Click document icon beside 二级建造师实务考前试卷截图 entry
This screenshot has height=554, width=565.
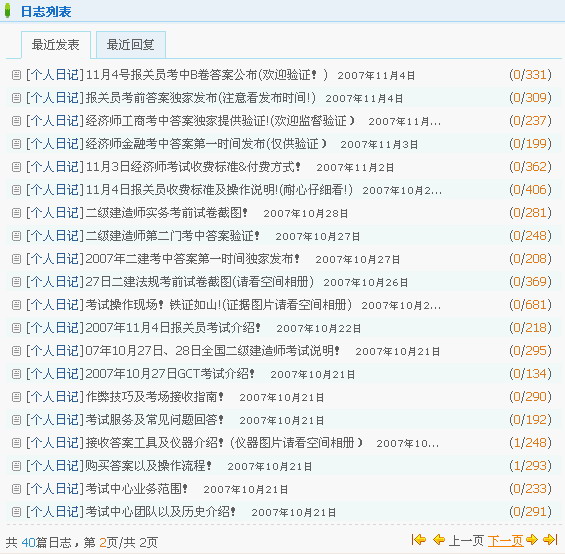click(x=16, y=213)
